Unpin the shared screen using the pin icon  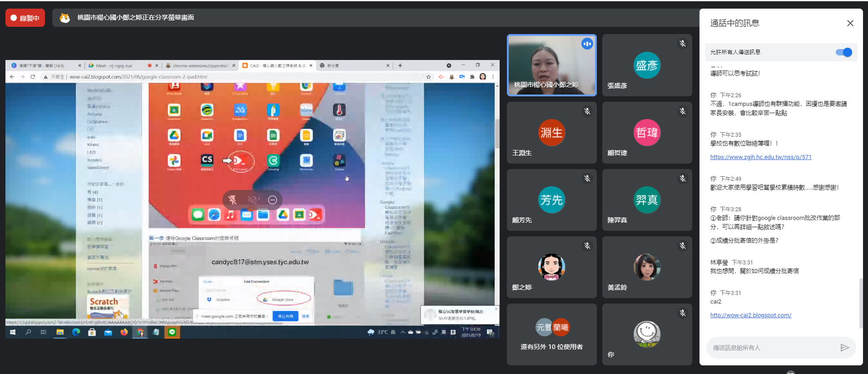tap(233, 200)
